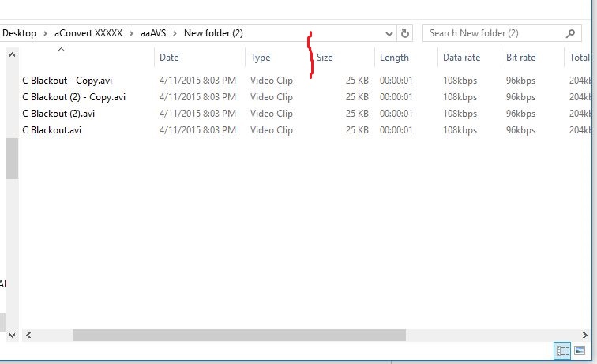The width and height of the screenshot is (597, 364).
Task: Click the left arrow of horizontal scrollbar
Action: point(29,335)
